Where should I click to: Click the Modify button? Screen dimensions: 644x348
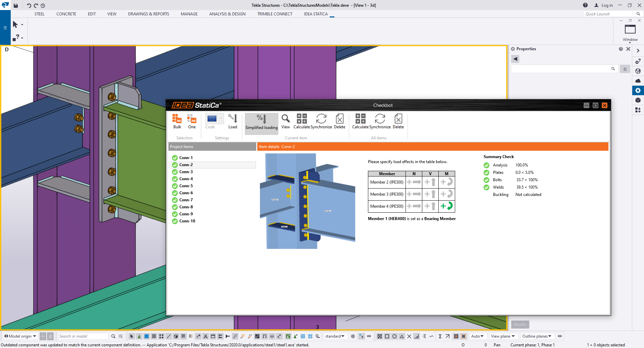pos(520,324)
